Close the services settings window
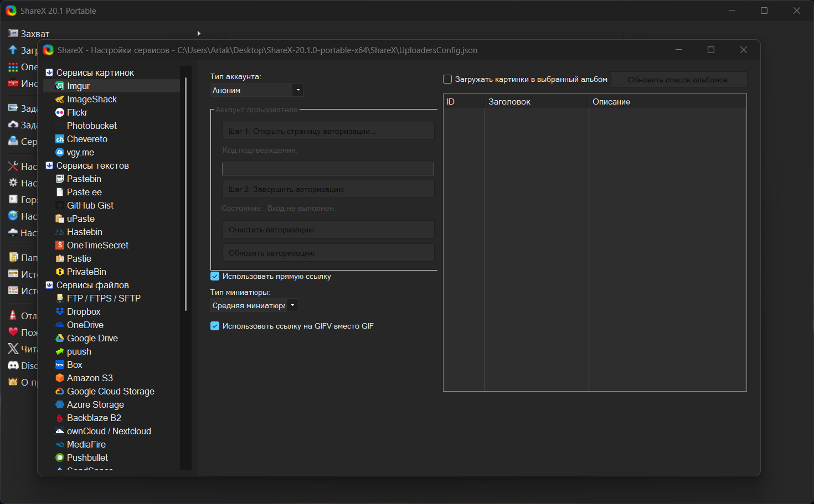This screenshot has height=504, width=814. pos(744,50)
